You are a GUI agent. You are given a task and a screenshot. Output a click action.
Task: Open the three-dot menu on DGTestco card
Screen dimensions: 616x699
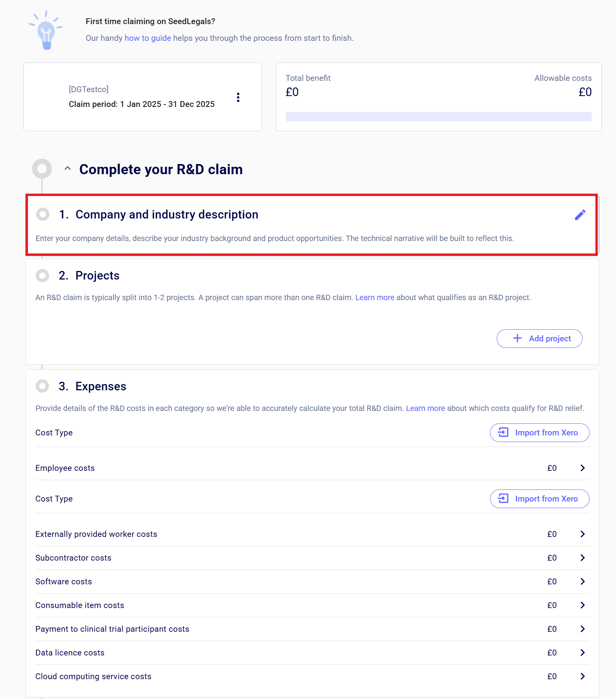click(238, 97)
